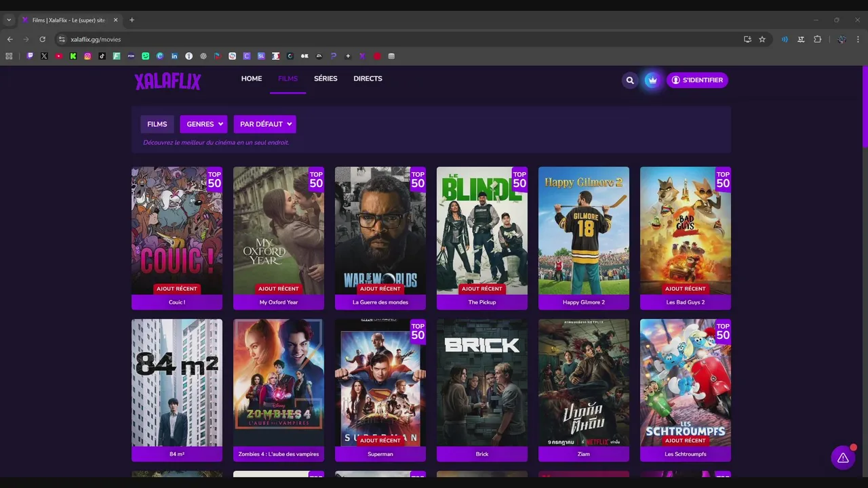This screenshot has width=868, height=488.
Task: Open the Happy Gilmore 2 poster
Action: 584,230
